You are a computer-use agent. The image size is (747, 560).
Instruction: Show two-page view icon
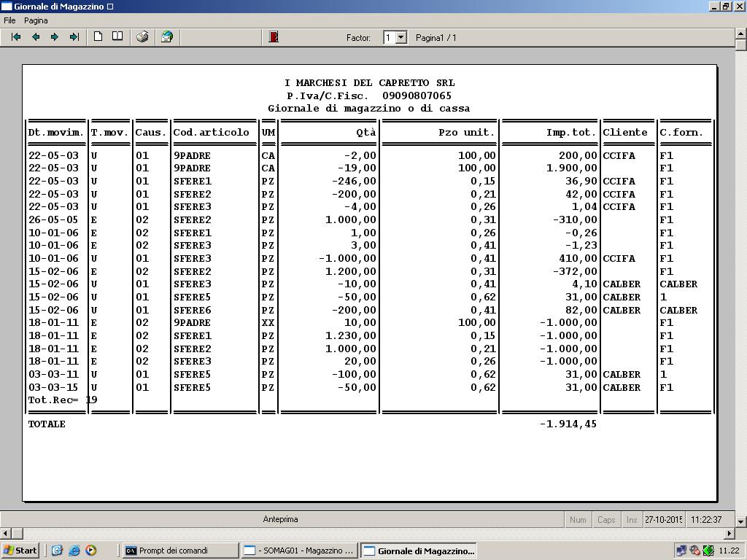[117, 36]
